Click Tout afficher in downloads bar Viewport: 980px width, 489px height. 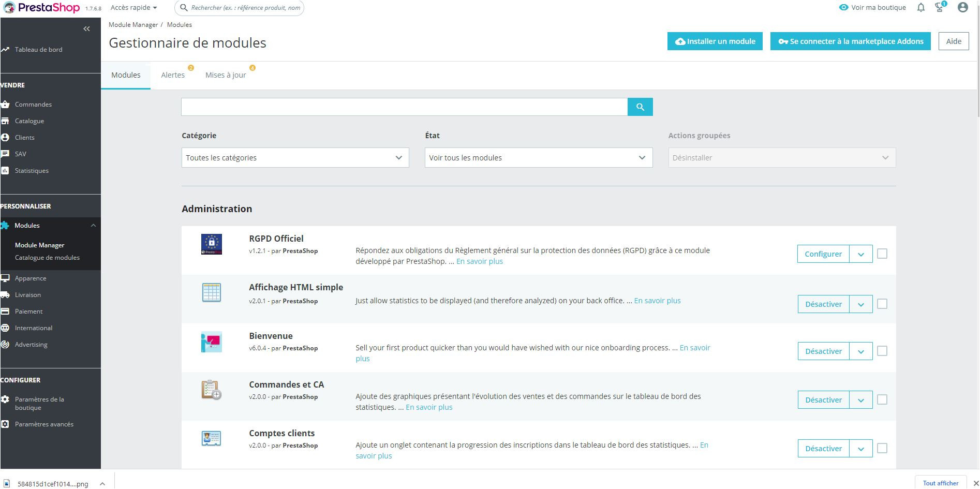click(941, 483)
